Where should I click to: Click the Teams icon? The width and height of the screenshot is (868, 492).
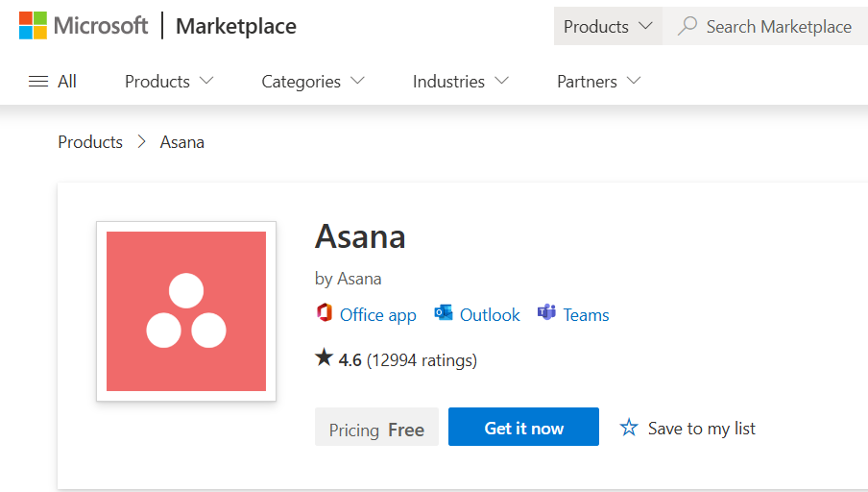(546, 312)
